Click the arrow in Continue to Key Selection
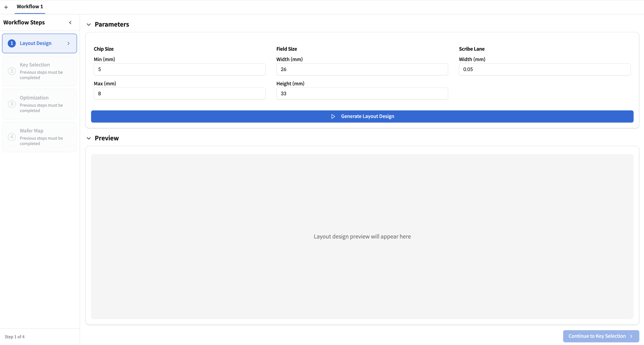 pos(631,336)
